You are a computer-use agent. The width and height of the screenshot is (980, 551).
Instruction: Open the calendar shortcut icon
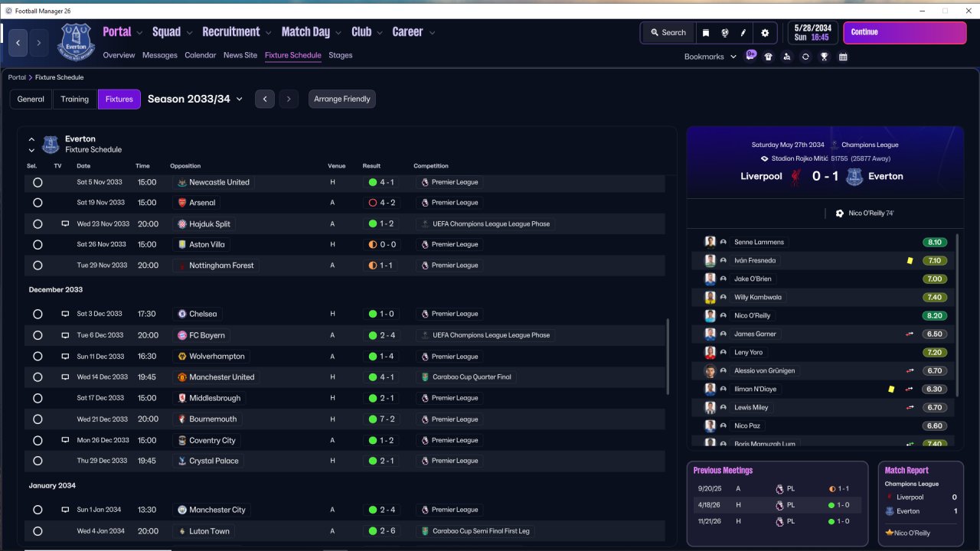pyautogui.click(x=843, y=57)
